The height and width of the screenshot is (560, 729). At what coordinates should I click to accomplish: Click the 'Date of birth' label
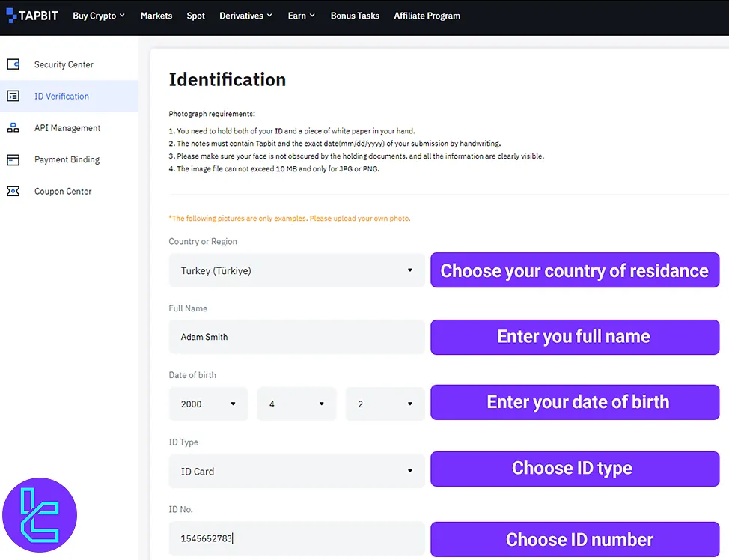[x=192, y=375]
